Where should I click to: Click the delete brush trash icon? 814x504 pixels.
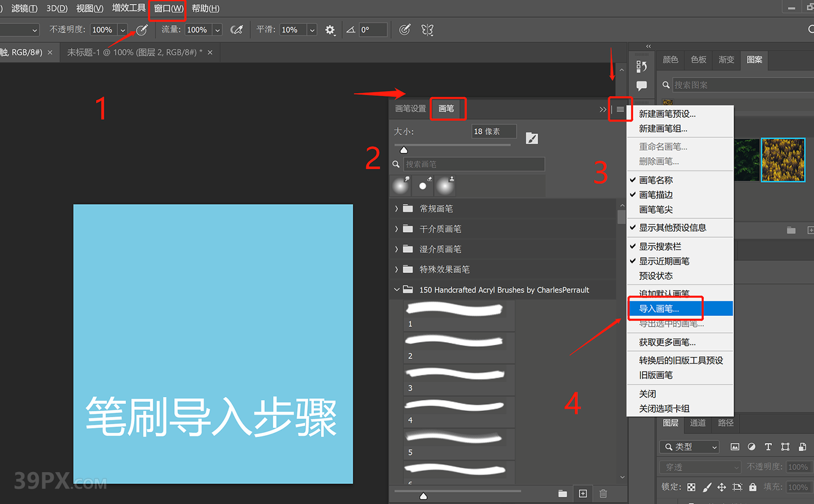pos(603,493)
